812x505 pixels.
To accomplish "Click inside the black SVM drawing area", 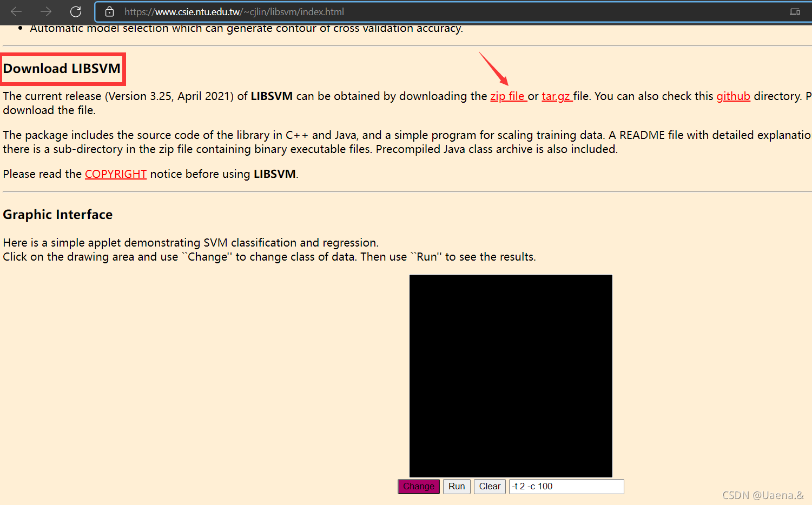I will pyautogui.click(x=511, y=376).
